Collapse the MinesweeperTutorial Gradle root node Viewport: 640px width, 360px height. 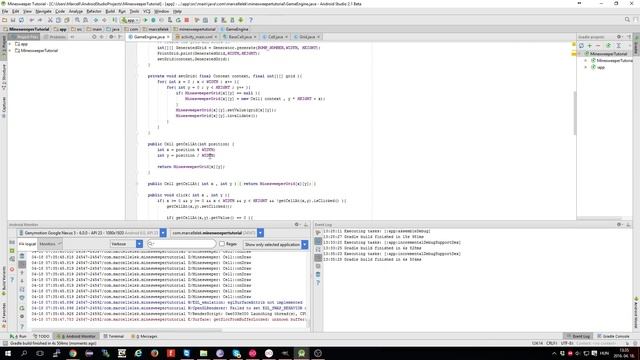(580, 54)
